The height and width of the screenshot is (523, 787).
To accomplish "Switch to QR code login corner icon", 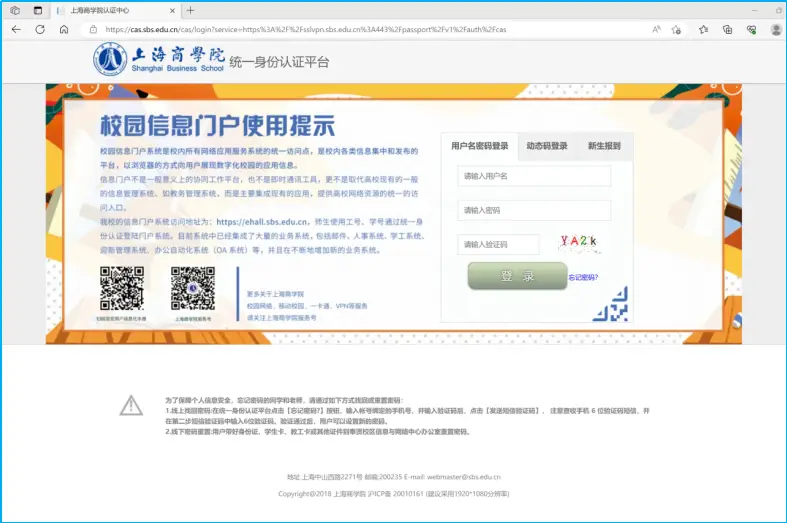I will point(611,304).
